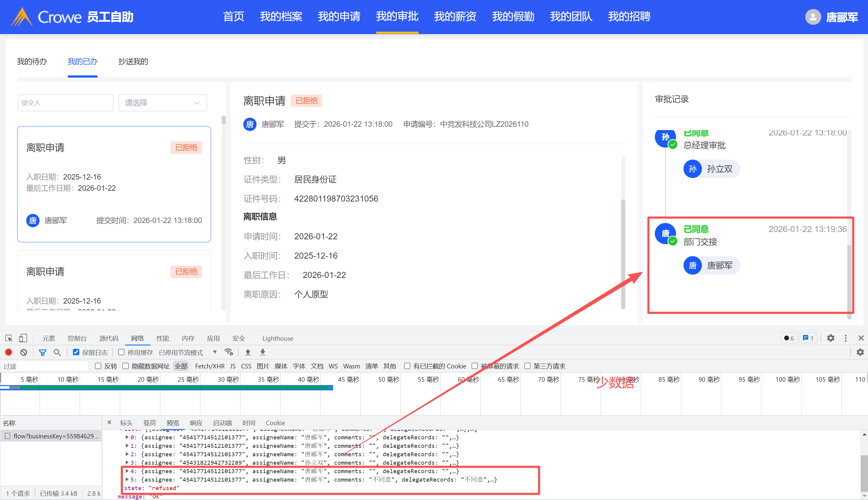
Task: Open the 我的薪资 menu item
Action: 455,17
